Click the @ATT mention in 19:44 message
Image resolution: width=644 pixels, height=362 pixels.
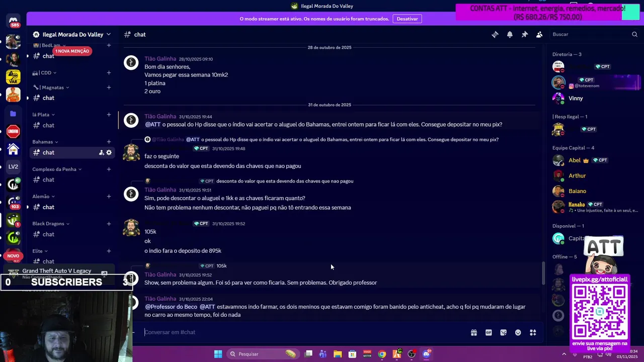[x=153, y=124]
